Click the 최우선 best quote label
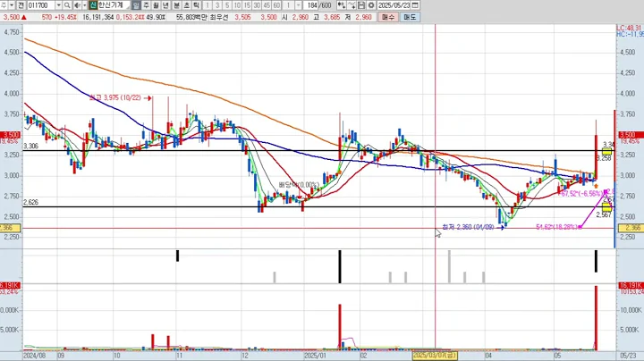 pos(219,17)
